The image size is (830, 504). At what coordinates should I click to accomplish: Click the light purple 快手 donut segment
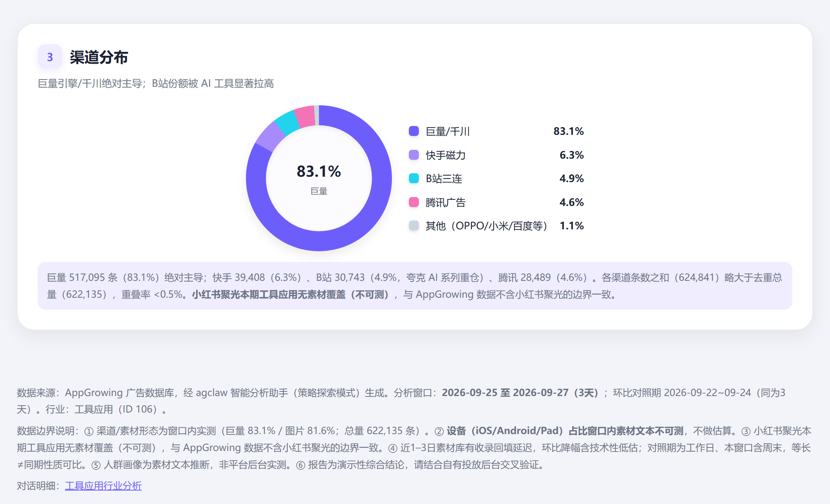pyautogui.click(x=271, y=137)
